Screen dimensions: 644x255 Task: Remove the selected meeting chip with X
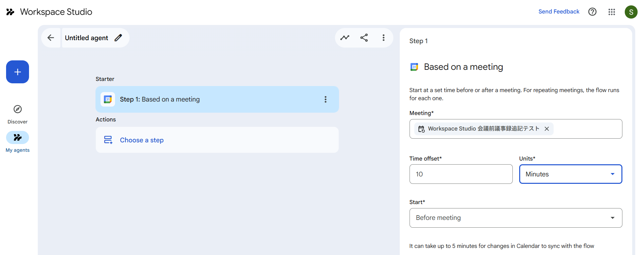547,129
